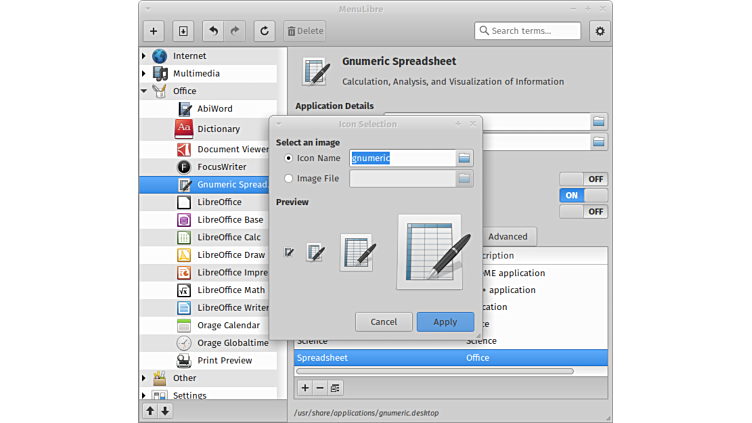The height and width of the screenshot is (423, 752).
Task: Open the settings gear menu
Action: tap(599, 31)
